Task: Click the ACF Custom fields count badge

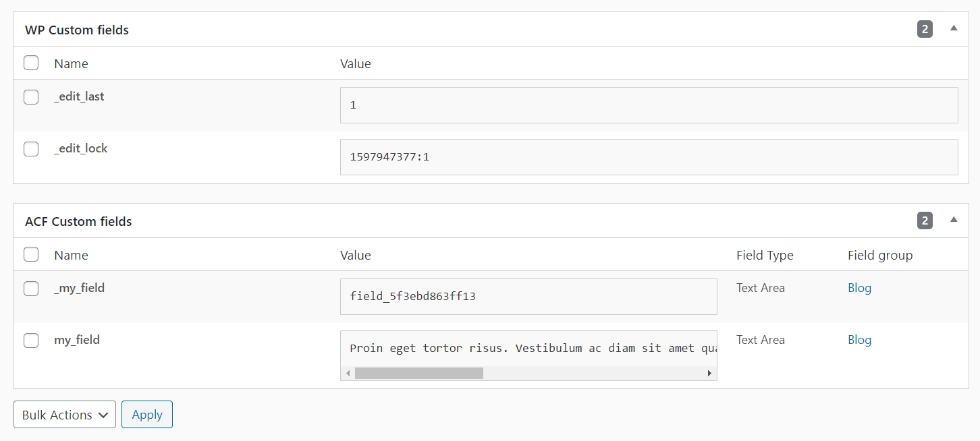Action: click(x=925, y=220)
